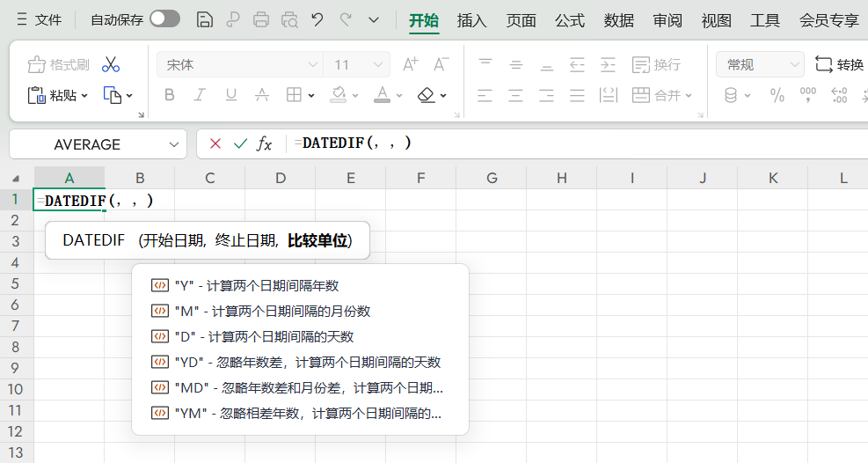
Task: Click the 粘贴 paste button
Action: [x=60, y=95]
